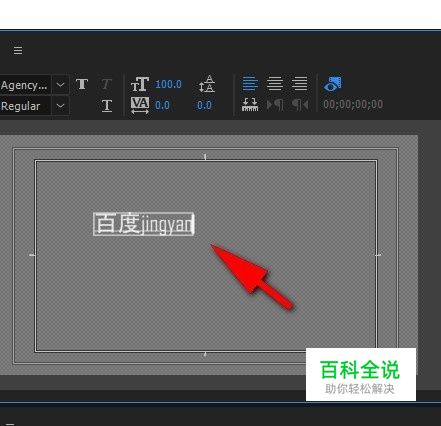This screenshot has height=426, width=441.
Task: Click the leading line-spacing icon
Action: click(207, 84)
